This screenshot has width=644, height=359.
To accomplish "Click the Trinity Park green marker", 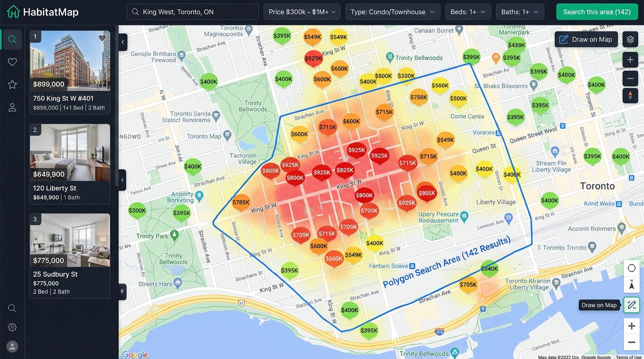I will pos(175,234).
